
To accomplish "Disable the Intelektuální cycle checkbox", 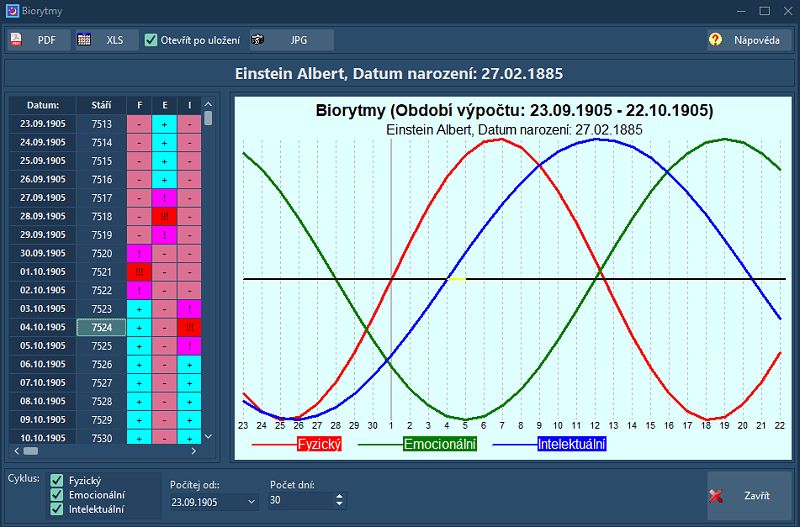I will coord(57,509).
